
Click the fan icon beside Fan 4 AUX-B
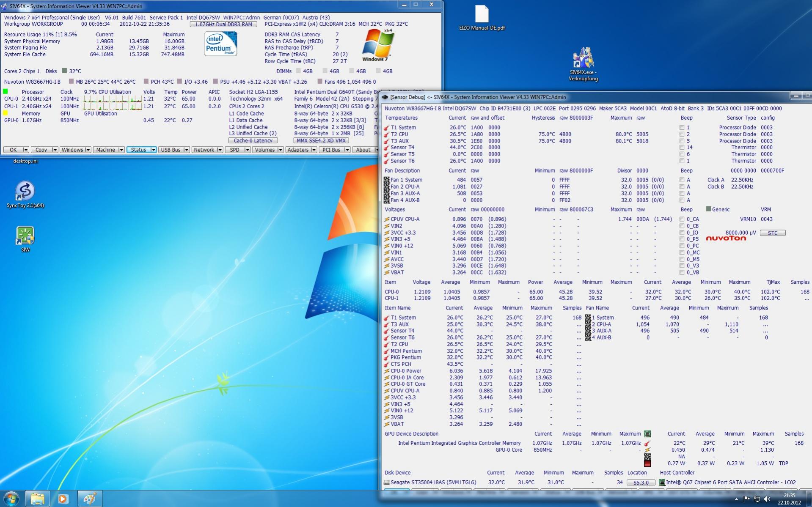(386, 200)
